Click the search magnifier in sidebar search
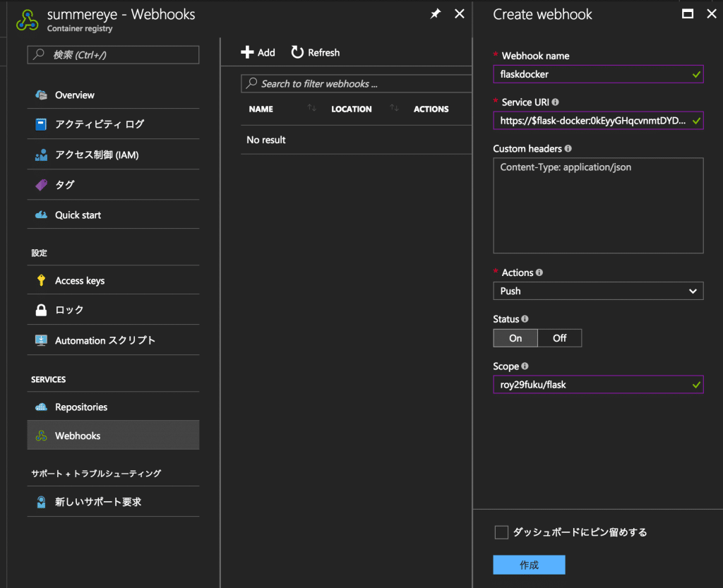 tap(40, 54)
